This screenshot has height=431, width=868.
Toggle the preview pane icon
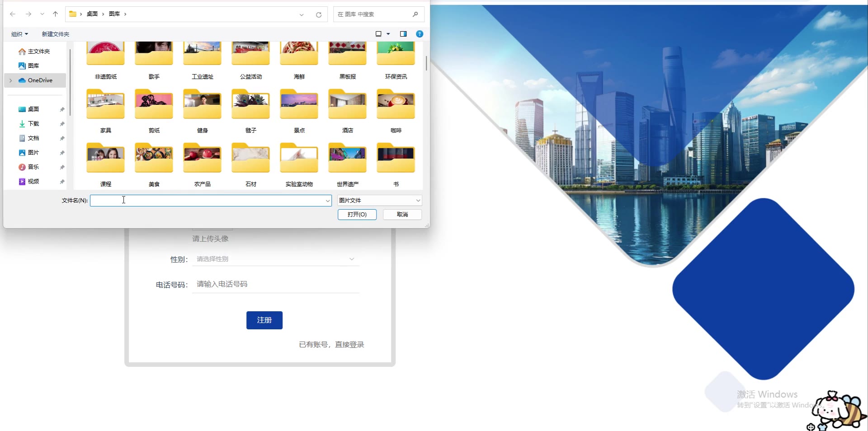(x=403, y=34)
